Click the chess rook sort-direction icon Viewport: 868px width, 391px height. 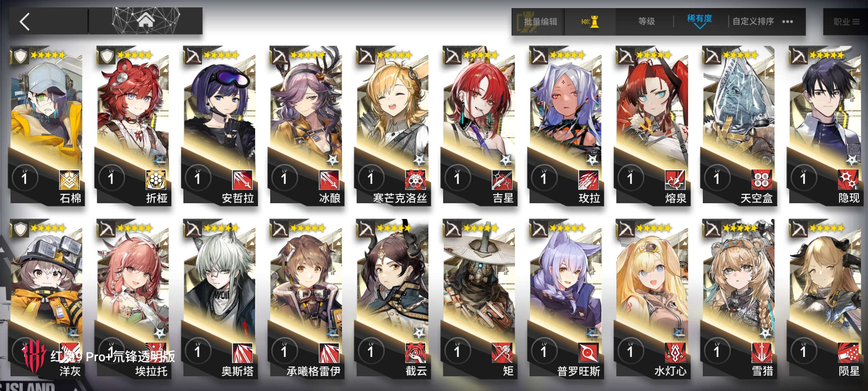point(590,22)
